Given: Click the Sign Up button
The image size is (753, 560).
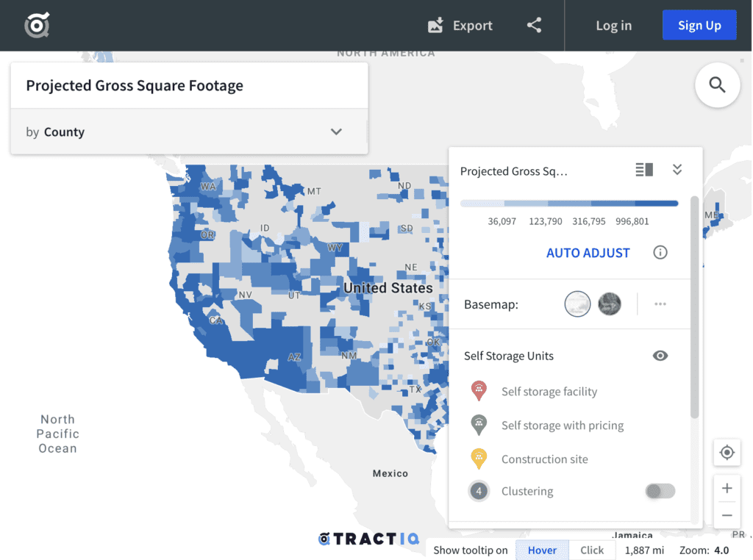Looking at the screenshot, I should tap(699, 24).
